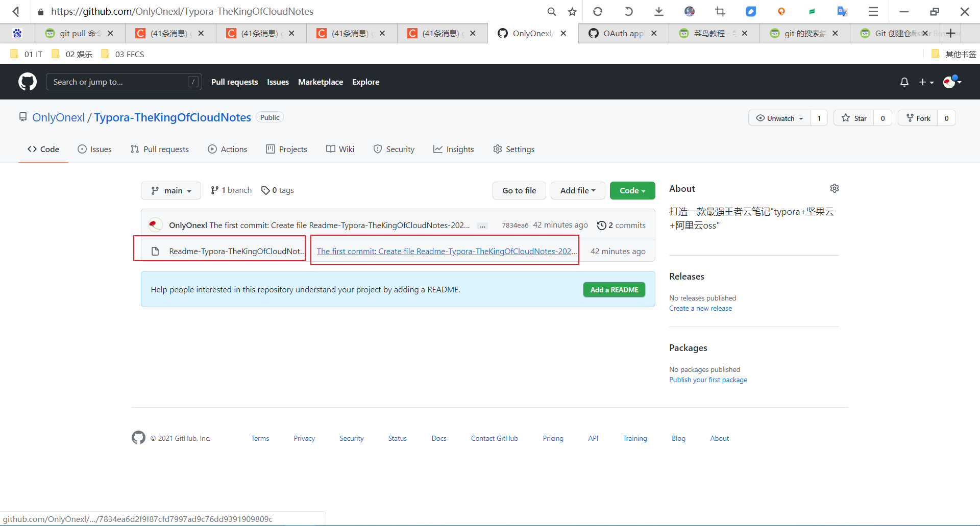Click the browser back arrow

pos(16,11)
